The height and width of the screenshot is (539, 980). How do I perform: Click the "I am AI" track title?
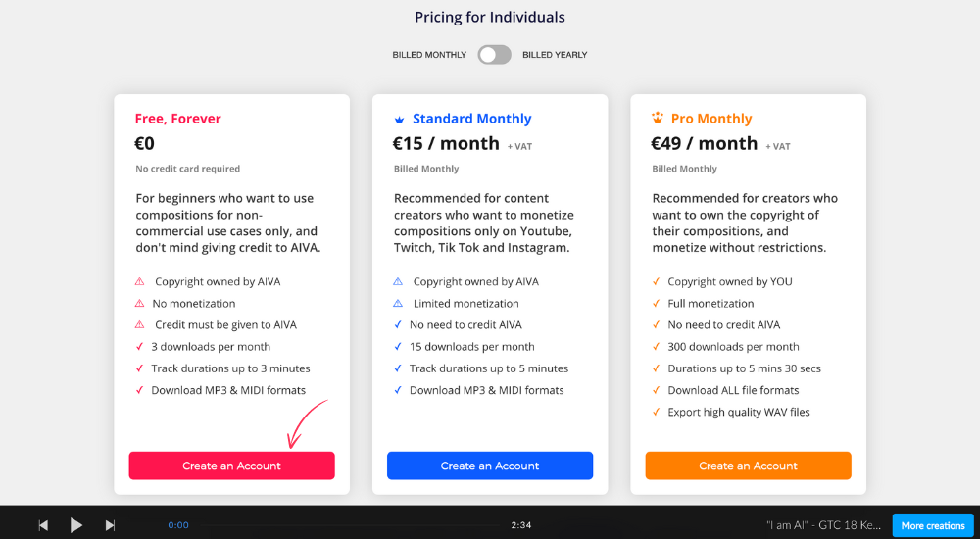824,525
